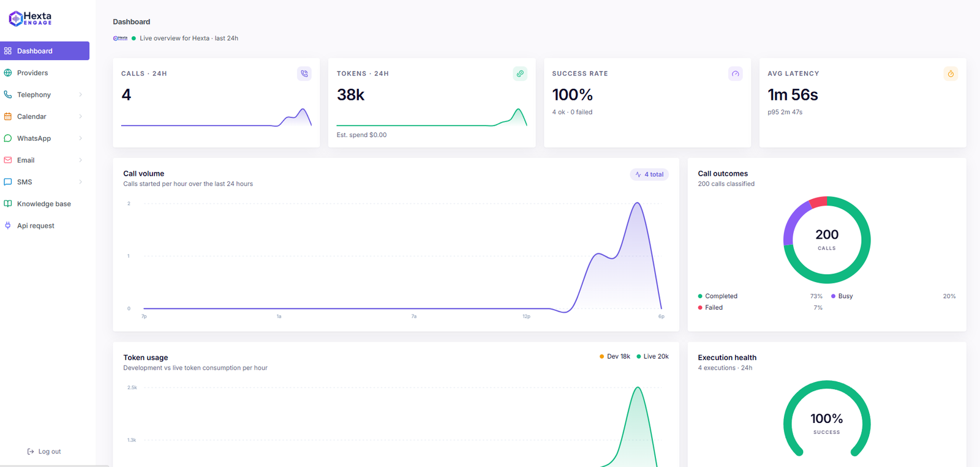
Task: Click the Completed legend green dot
Action: 700,296
